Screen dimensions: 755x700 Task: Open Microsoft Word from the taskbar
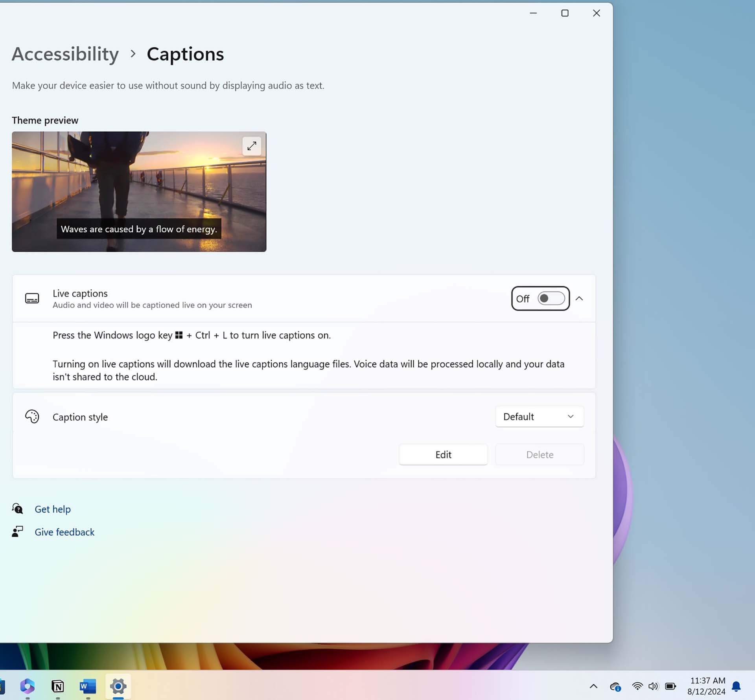[88, 686]
